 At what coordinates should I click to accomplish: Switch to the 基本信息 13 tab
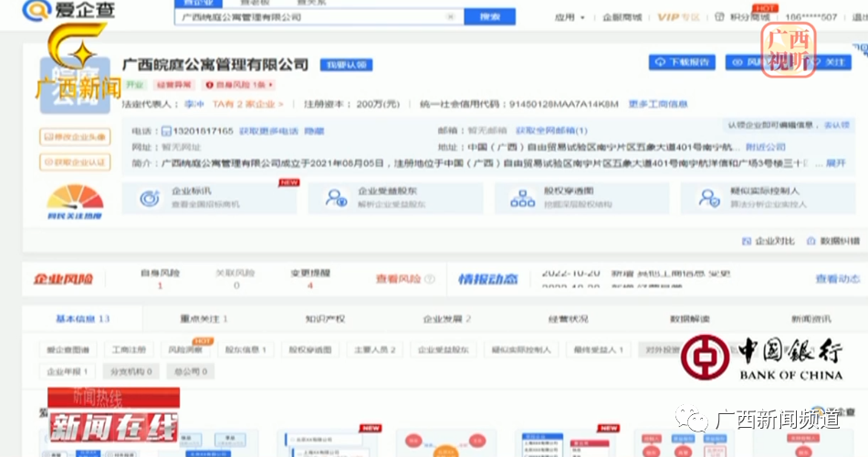tap(82, 318)
